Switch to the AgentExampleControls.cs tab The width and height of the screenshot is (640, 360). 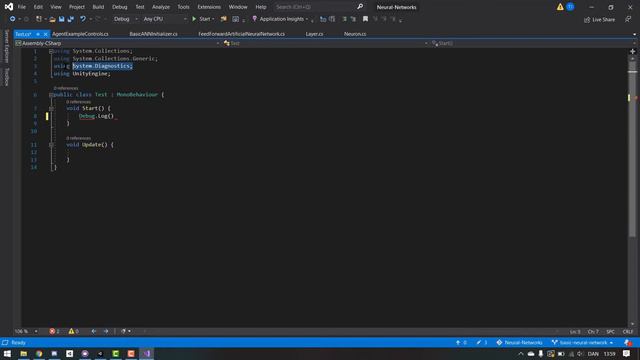click(80, 34)
